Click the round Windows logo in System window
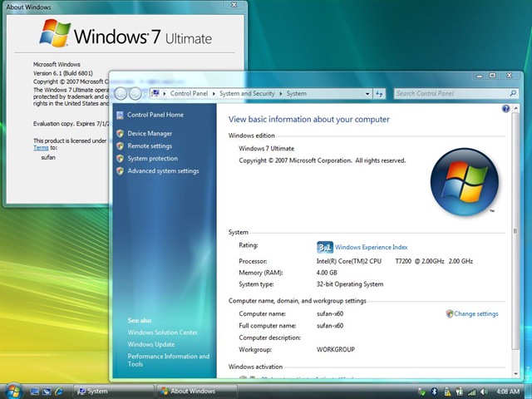Image resolution: width=532 pixels, height=399 pixels. pyautogui.click(x=464, y=182)
